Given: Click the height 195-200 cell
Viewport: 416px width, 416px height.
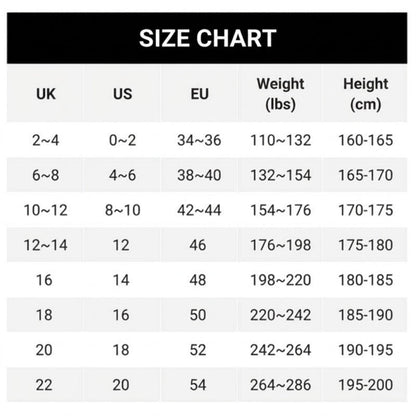Looking at the screenshot, I should [365, 385].
